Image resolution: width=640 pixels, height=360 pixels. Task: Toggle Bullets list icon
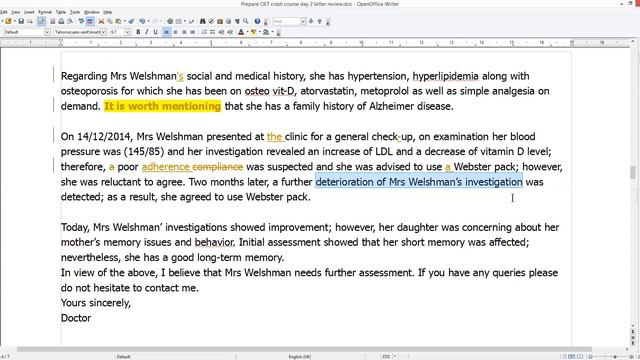click(213, 32)
